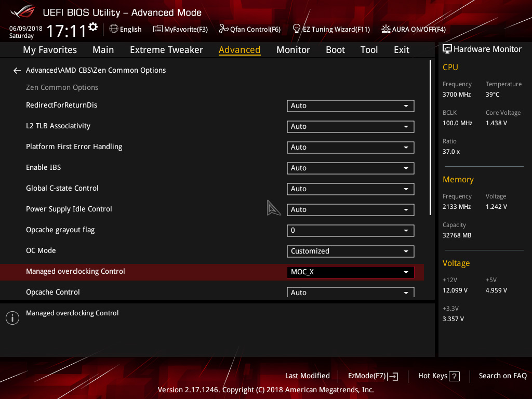Viewport: 532px width, 399px height.
Task: Click the +5V reading 4.959 V
Action: coord(496,290)
